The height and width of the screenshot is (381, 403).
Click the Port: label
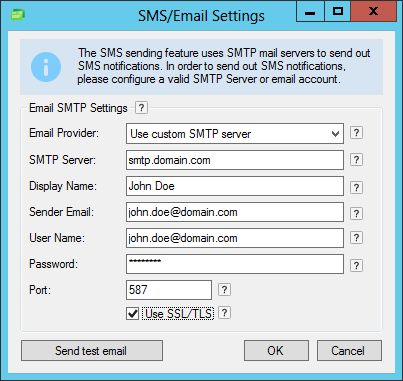pos(40,290)
